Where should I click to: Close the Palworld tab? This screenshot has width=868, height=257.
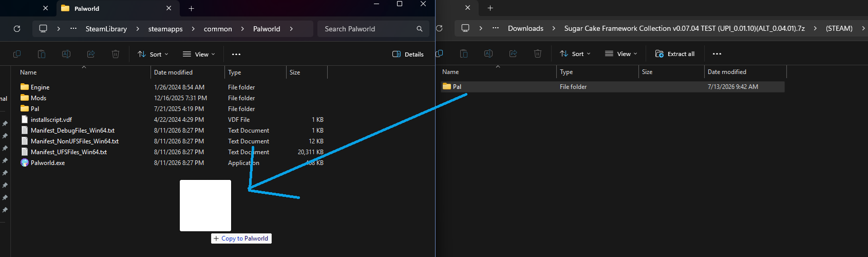click(169, 8)
